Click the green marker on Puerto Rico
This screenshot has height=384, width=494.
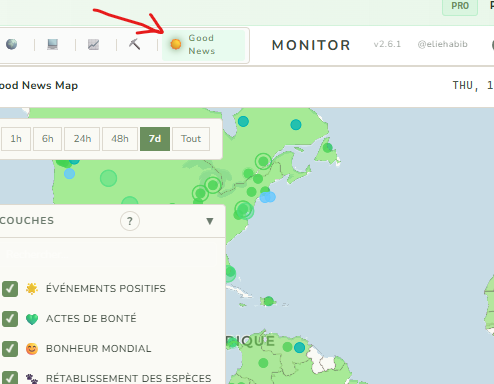click(269, 301)
